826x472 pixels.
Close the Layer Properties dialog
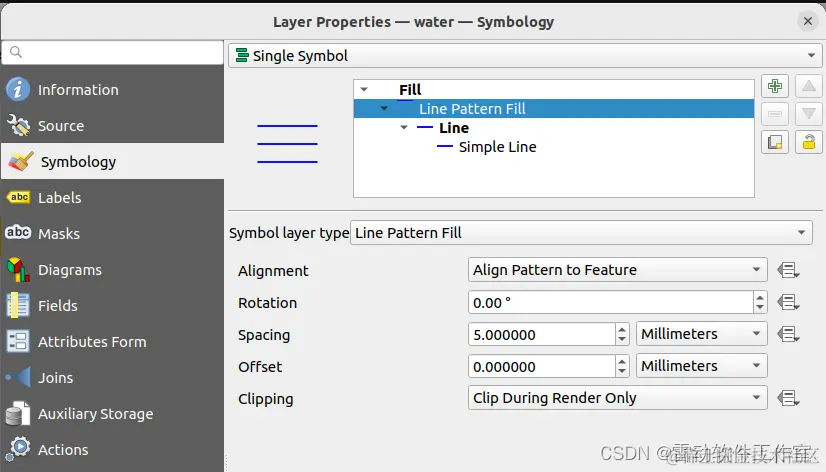coord(808,21)
